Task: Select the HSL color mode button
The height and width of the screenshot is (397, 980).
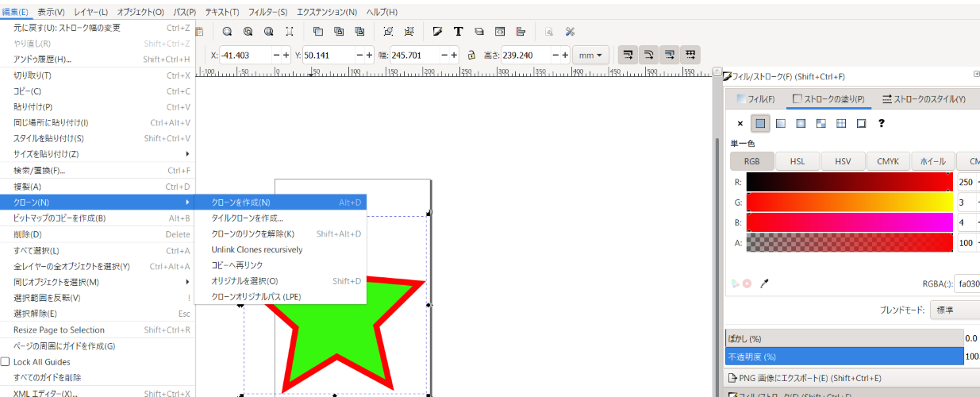Action: pos(797,161)
